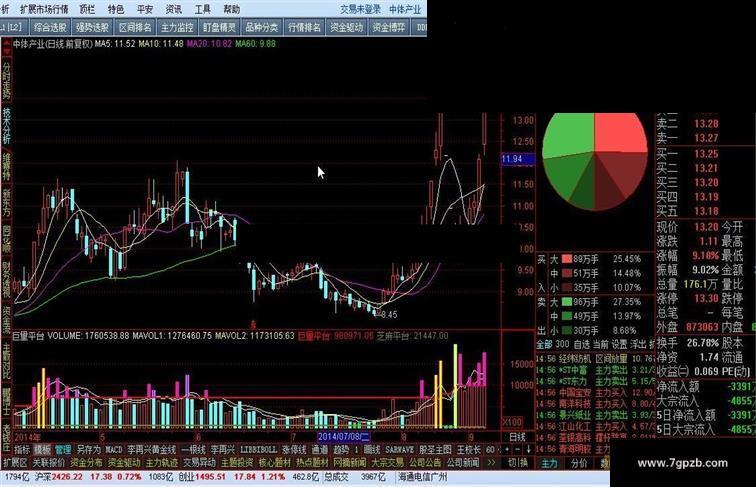The image size is (756, 487).
Task: Expand more tabs with >> arrow
Action: [x=491, y=462]
